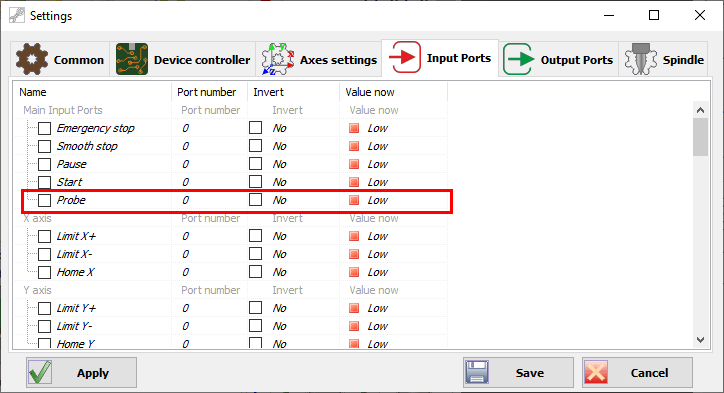Tick the Invert checkbox for Probe
The image size is (724, 393).
(255, 200)
